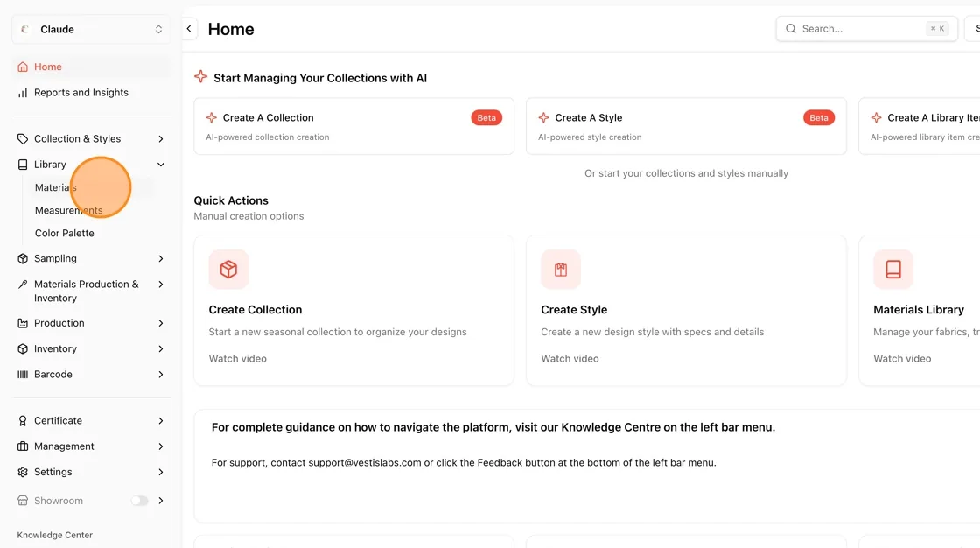Open Reports and Insights page

91,93
